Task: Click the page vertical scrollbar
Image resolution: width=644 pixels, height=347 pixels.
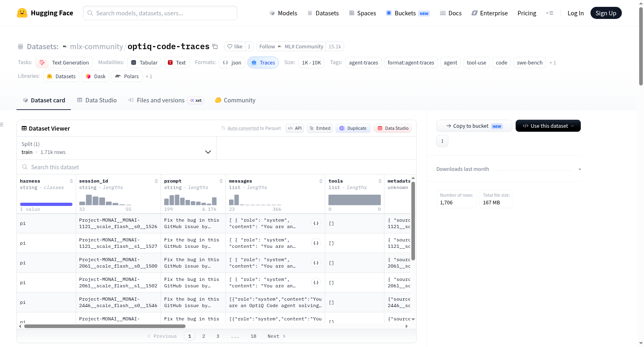Action: tap(641, 46)
